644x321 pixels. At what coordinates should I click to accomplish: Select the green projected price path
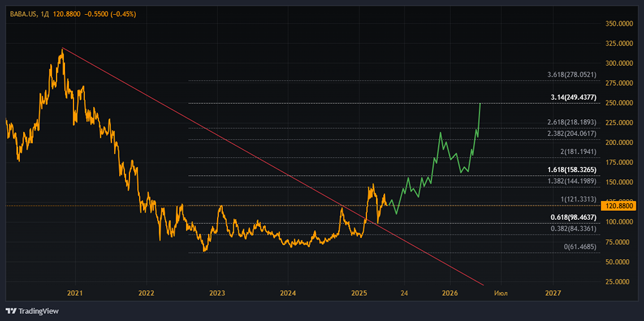[x=435, y=158]
